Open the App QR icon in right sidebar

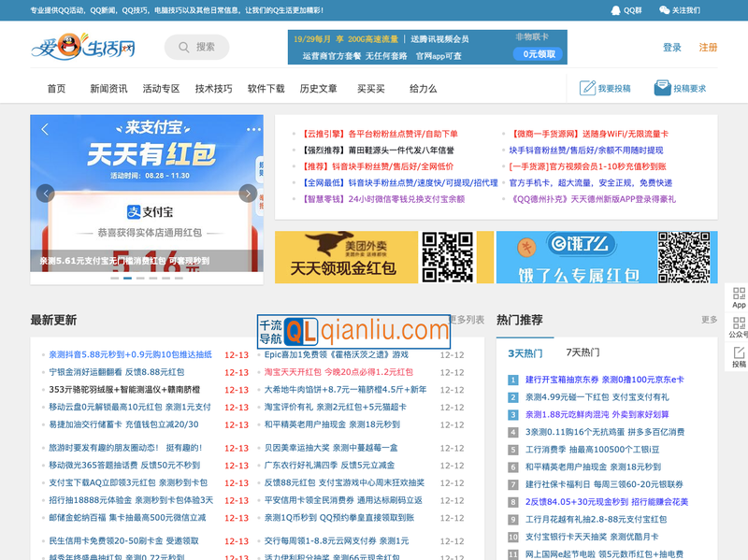pyautogui.click(x=739, y=294)
